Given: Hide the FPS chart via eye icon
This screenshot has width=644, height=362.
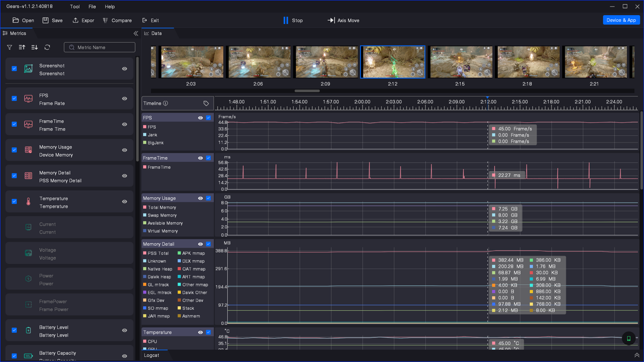Looking at the screenshot, I should (x=200, y=118).
